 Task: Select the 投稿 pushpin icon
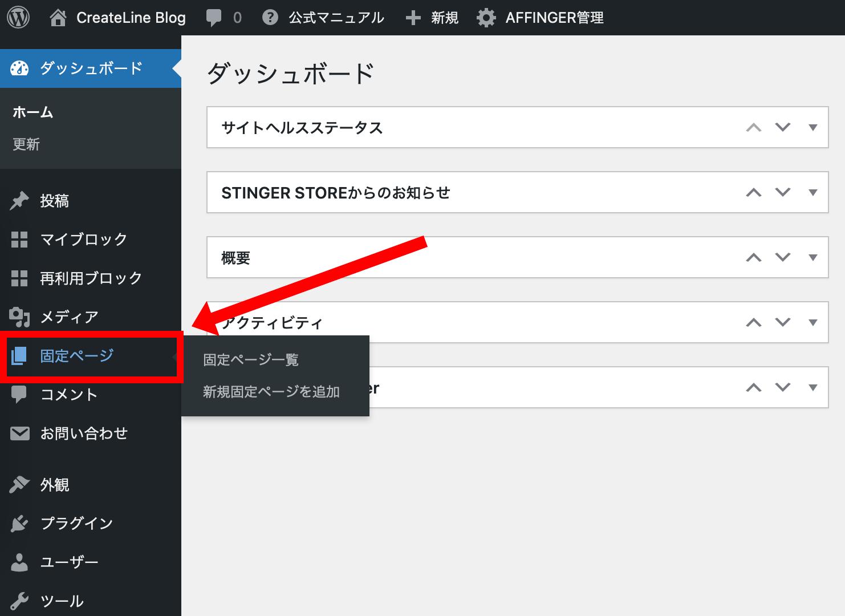19,201
